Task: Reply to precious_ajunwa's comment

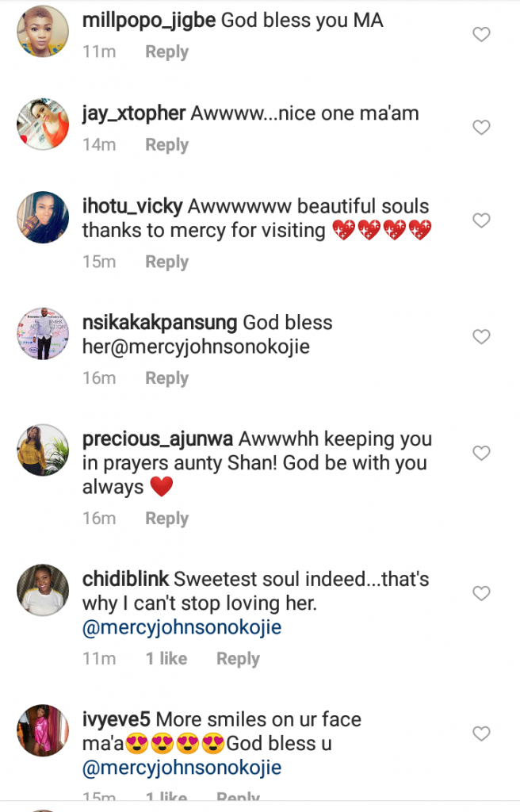Action: point(166,519)
